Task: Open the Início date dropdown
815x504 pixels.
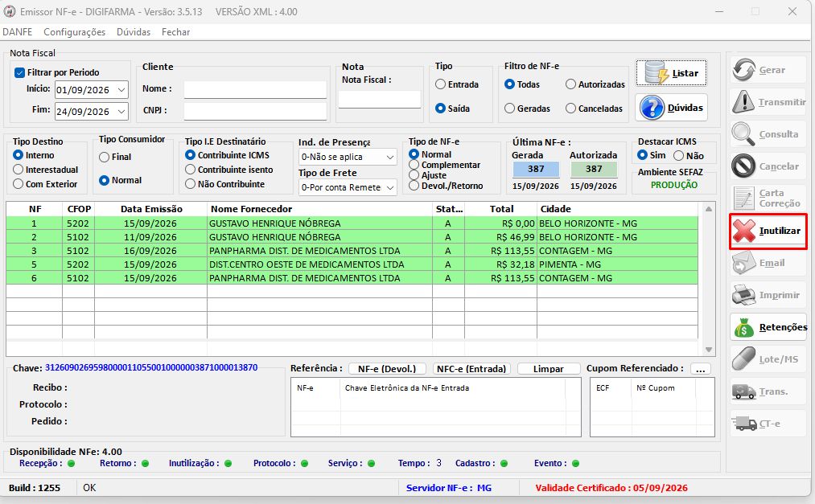Action: tap(121, 90)
